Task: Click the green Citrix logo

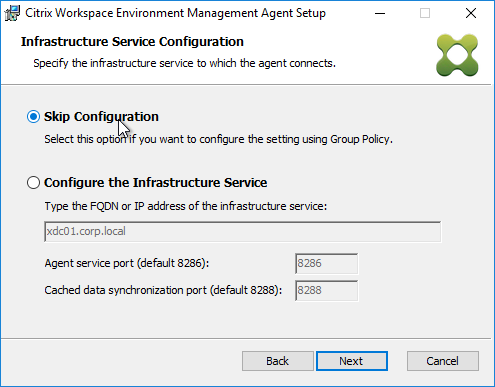Action: click(x=457, y=55)
